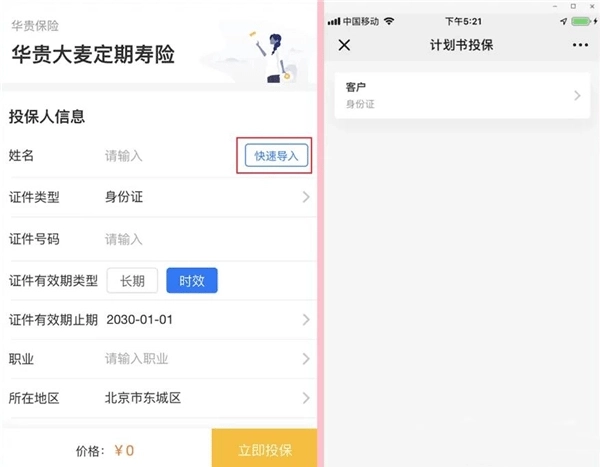Tap the 客户 card row
The image size is (600, 467).
[462, 95]
